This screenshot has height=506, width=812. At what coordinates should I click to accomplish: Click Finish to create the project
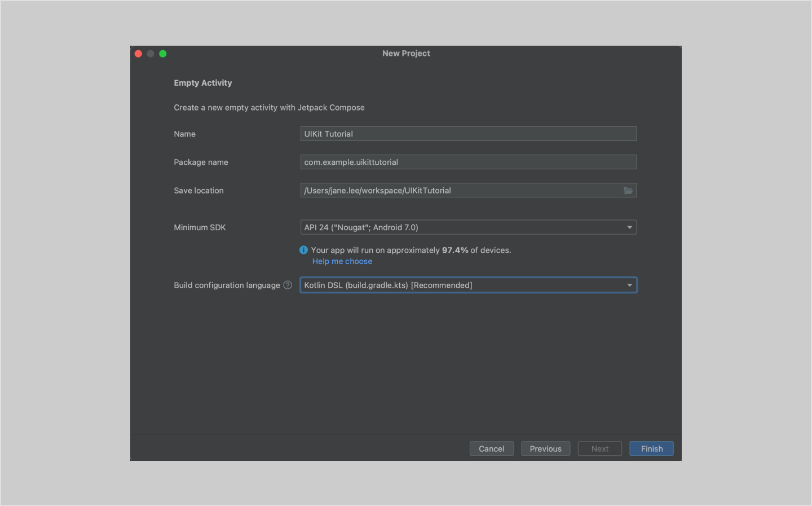coord(651,449)
